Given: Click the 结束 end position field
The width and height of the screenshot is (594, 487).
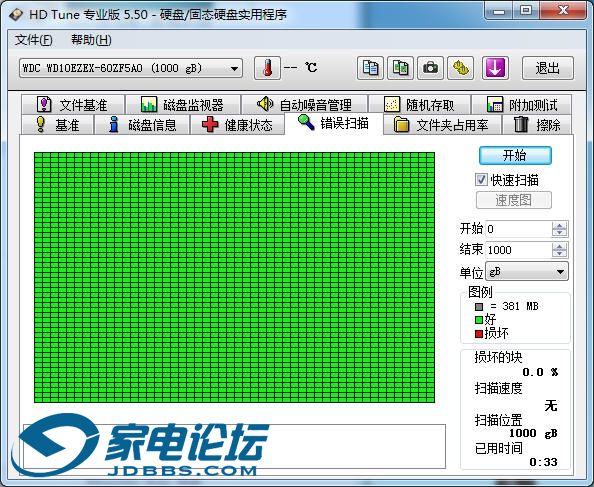Looking at the screenshot, I should tap(518, 250).
